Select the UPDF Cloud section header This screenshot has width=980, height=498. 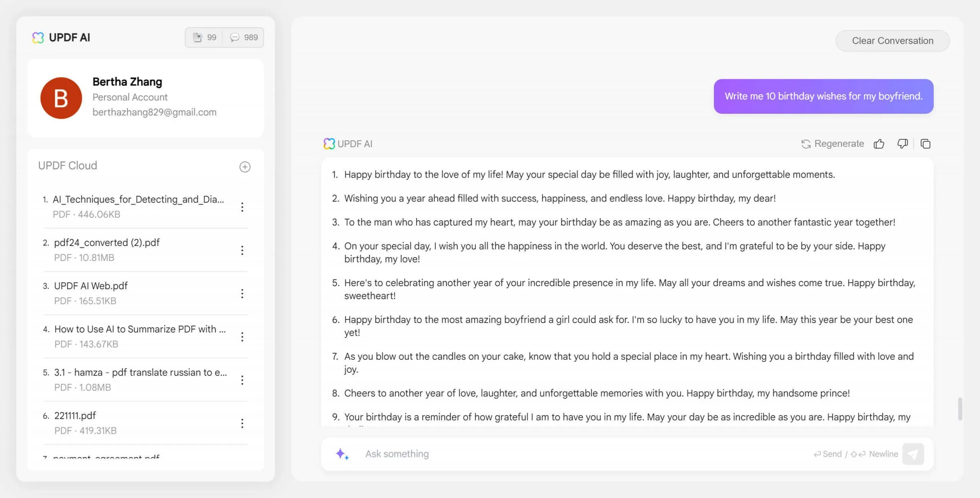pos(67,165)
